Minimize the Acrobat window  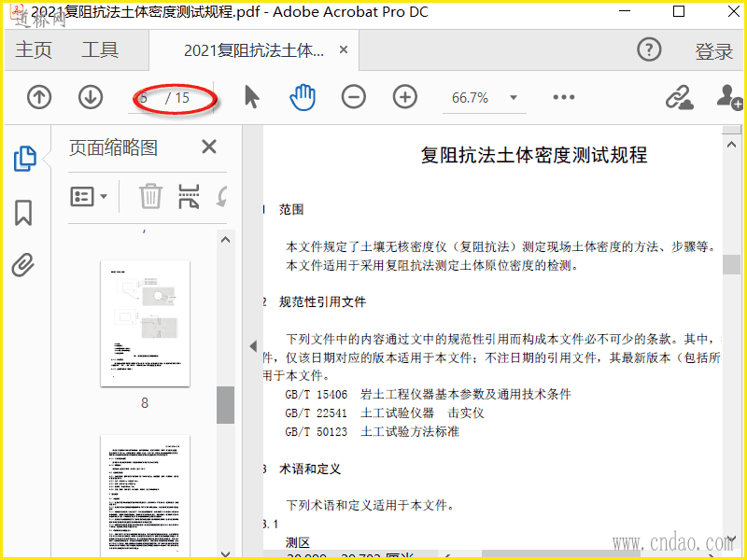pyautogui.click(x=625, y=11)
